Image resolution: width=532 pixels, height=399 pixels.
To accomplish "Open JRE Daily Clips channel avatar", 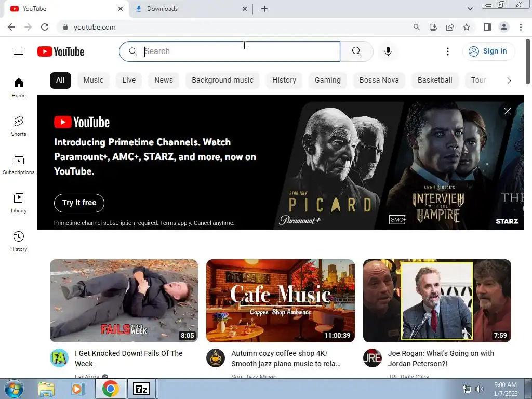I will pos(372,358).
